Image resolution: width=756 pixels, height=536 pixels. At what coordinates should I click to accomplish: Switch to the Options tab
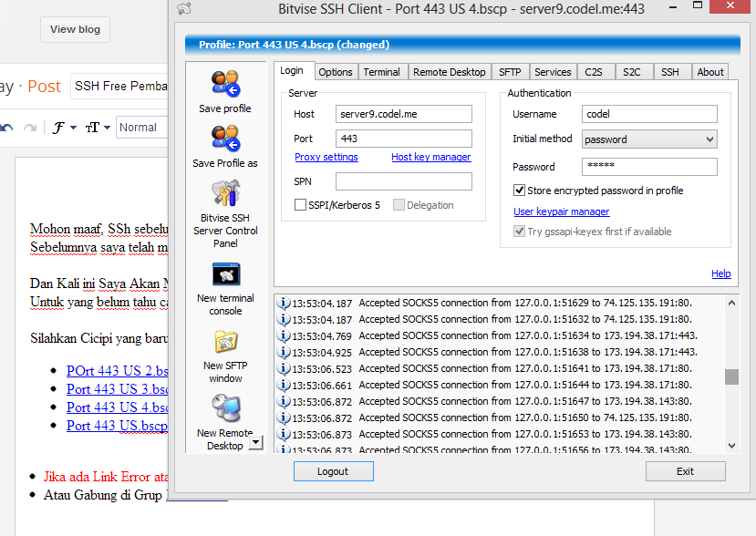click(336, 72)
